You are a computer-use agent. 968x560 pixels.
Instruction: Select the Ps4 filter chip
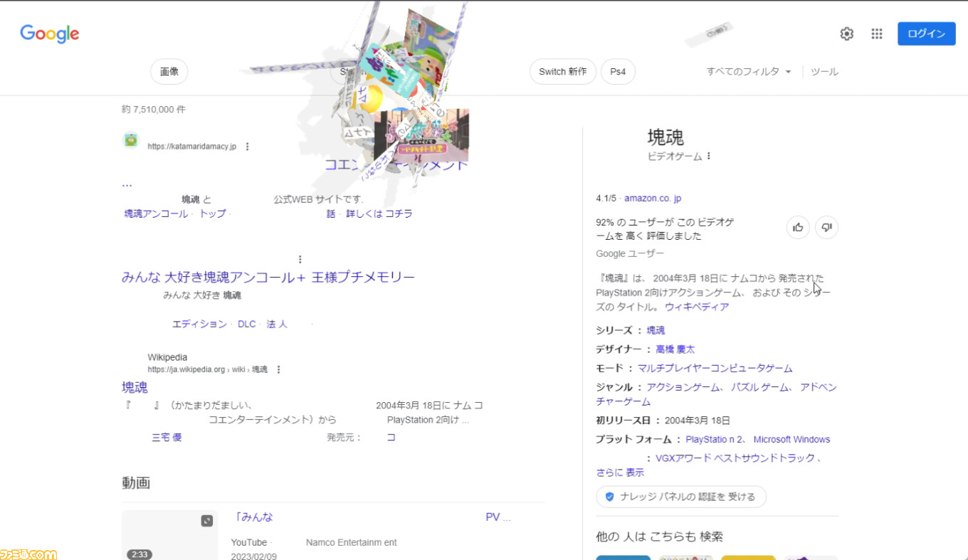[x=618, y=72]
